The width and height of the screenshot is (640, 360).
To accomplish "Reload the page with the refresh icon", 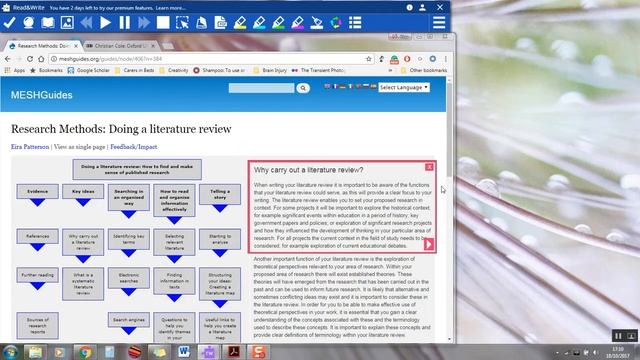I will [30, 59].
